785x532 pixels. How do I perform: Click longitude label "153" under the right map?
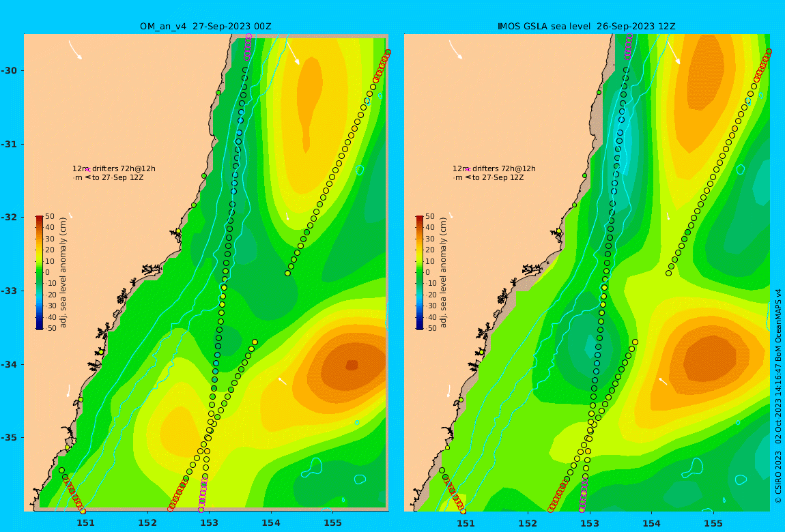590,523
